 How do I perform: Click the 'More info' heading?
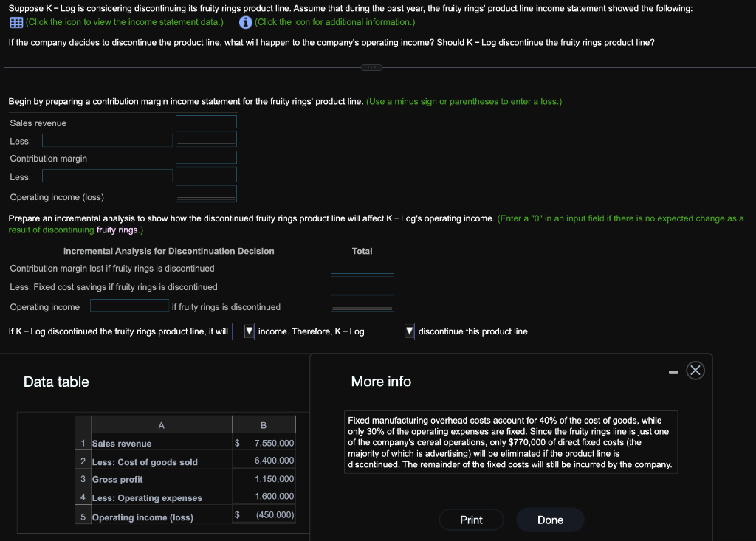pyautogui.click(x=381, y=382)
